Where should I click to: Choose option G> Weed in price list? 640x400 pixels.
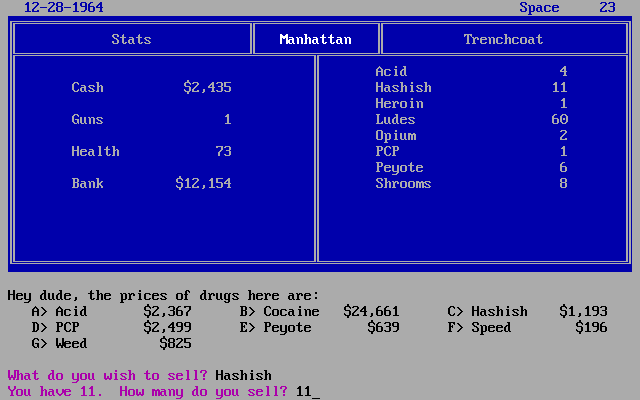59,343
